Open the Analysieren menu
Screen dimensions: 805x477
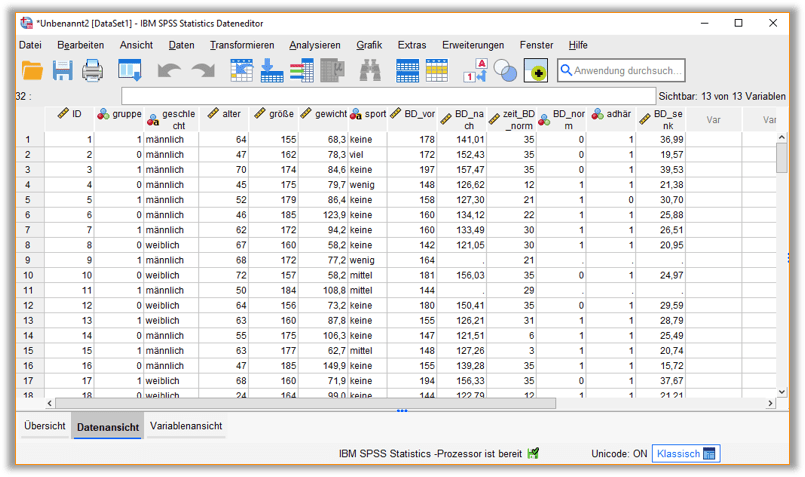tap(315, 45)
